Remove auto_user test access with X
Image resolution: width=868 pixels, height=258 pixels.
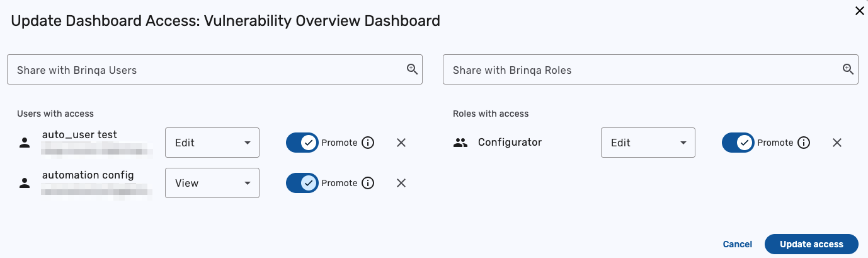pos(401,143)
